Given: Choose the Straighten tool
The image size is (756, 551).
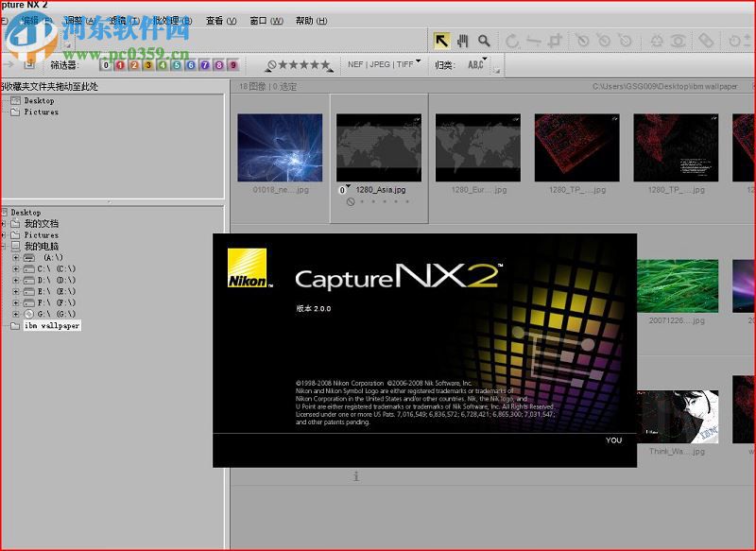Looking at the screenshot, I should click(536, 42).
